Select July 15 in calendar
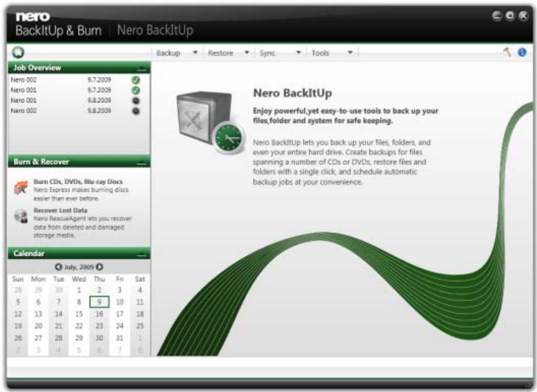Image resolution: width=537 pixels, height=392 pixels. [79, 314]
